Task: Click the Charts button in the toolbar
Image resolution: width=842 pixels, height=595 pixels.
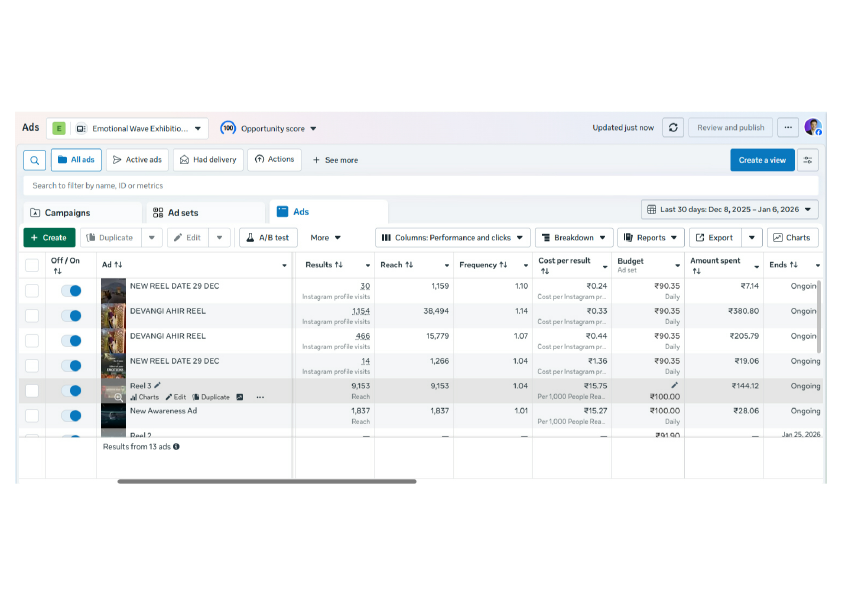Action: click(x=793, y=237)
